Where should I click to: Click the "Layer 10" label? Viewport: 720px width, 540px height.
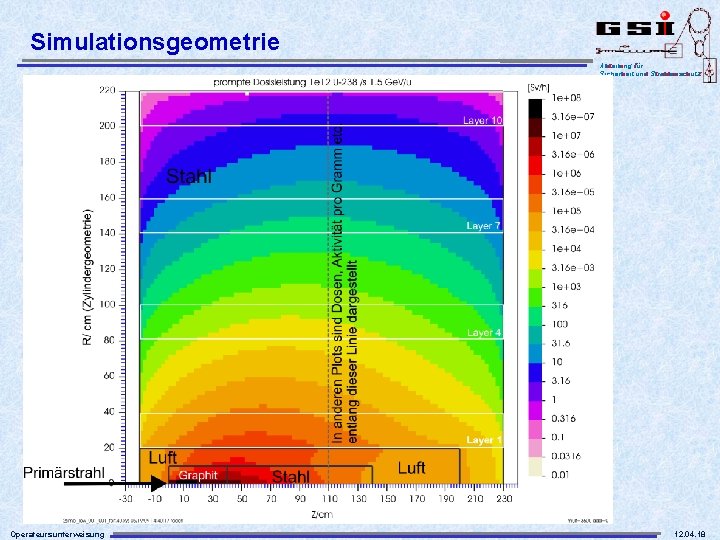(483, 120)
